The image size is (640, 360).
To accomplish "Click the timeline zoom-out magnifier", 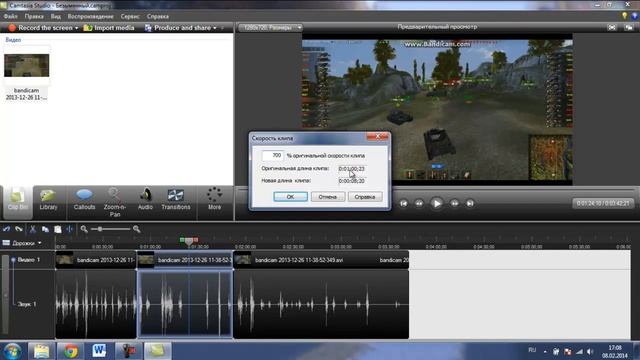I will pos(84,229).
